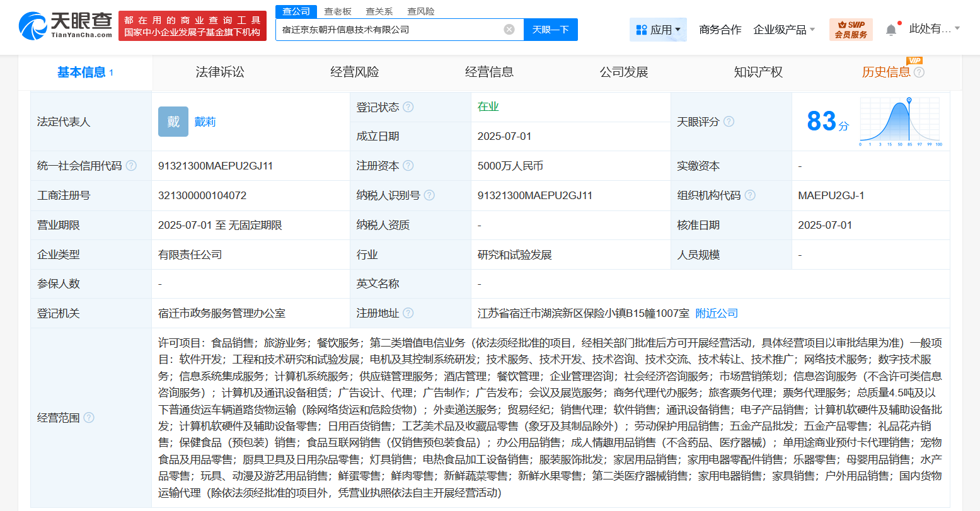This screenshot has width=980, height=511.
Task: Switch to the 基本信息 tab
Action: 85,72
